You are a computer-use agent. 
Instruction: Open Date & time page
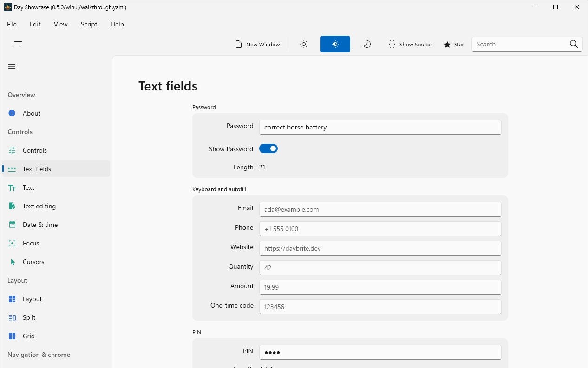56,225
